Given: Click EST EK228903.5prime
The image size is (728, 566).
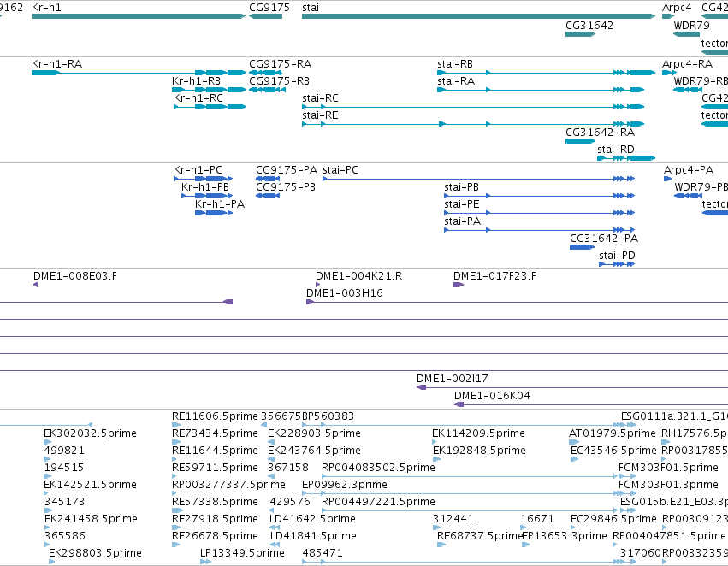Looking at the screenshot, I should click(271, 442).
